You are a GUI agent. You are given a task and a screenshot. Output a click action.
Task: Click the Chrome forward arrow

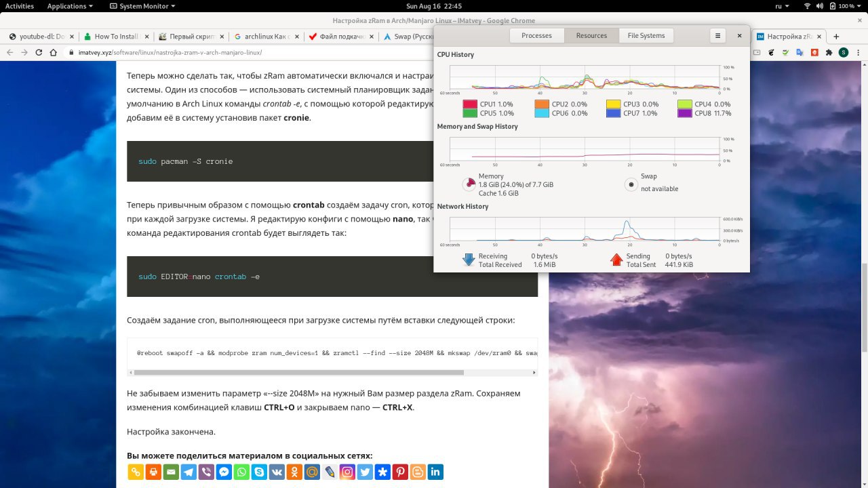(25, 52)
